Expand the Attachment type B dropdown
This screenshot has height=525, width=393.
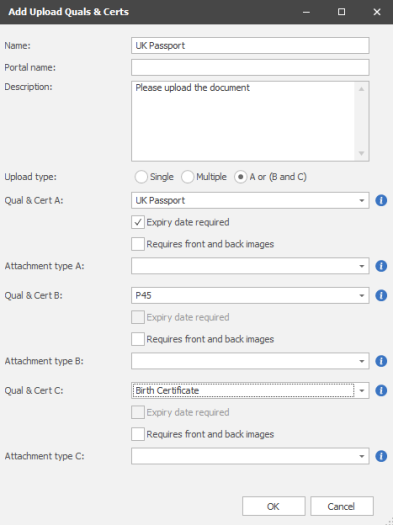[x=362, y=361]
